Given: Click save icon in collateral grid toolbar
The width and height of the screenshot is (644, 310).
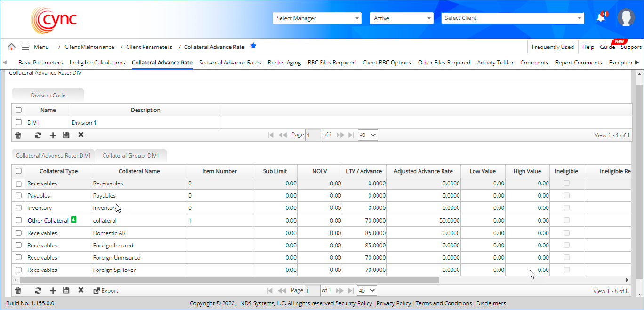Looking at the screenshot, I should pyautogui.click(x=66, y=291).
